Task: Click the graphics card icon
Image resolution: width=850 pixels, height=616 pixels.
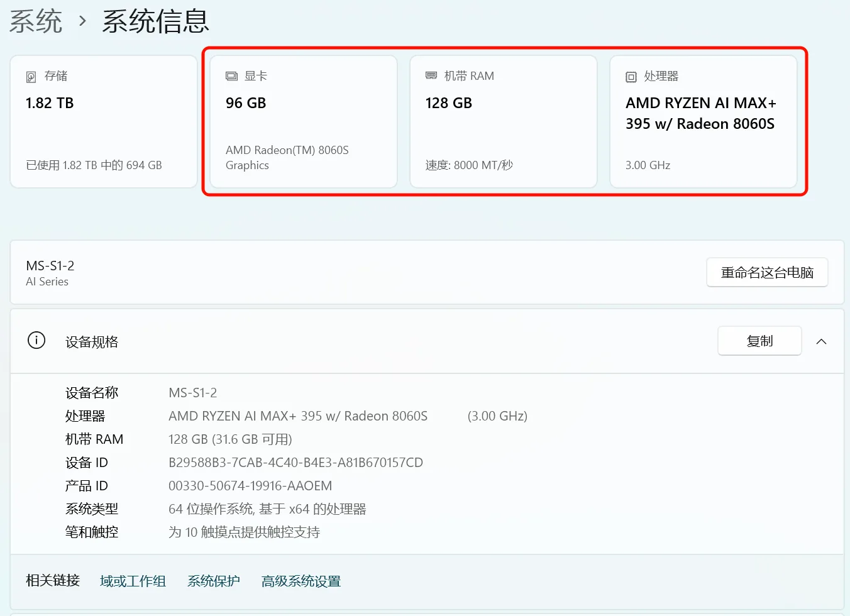Action: (231, 76)
